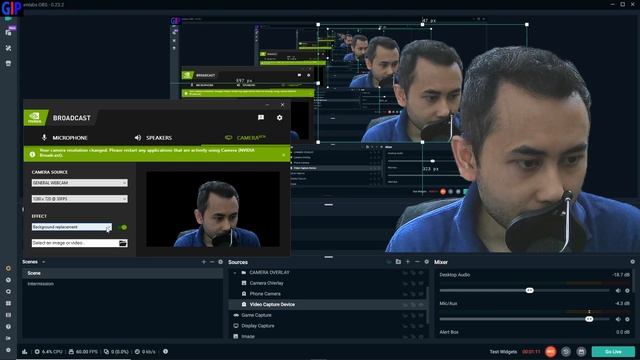Screen dimensions: 640x360
Task: Switch to Speakers tab in NVIDIA Broadcast
Action: click(x=153, y=138)
